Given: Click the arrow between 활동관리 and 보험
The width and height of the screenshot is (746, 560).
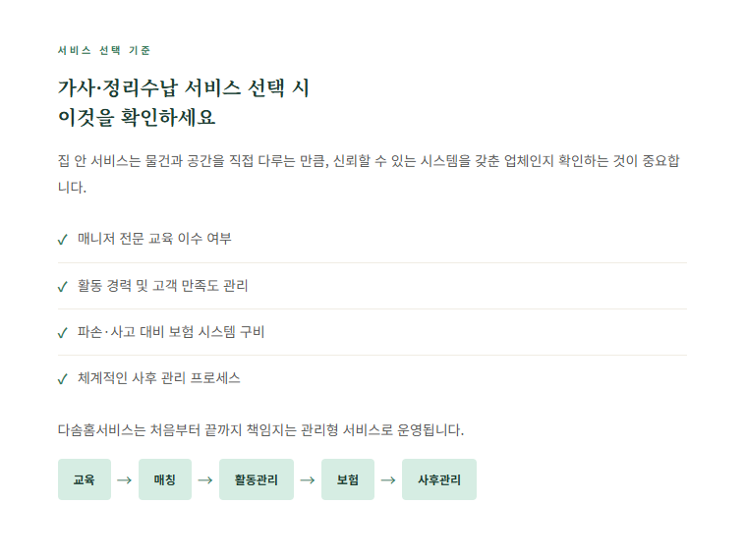Looking at the screenshot, I should click(307, 480).
